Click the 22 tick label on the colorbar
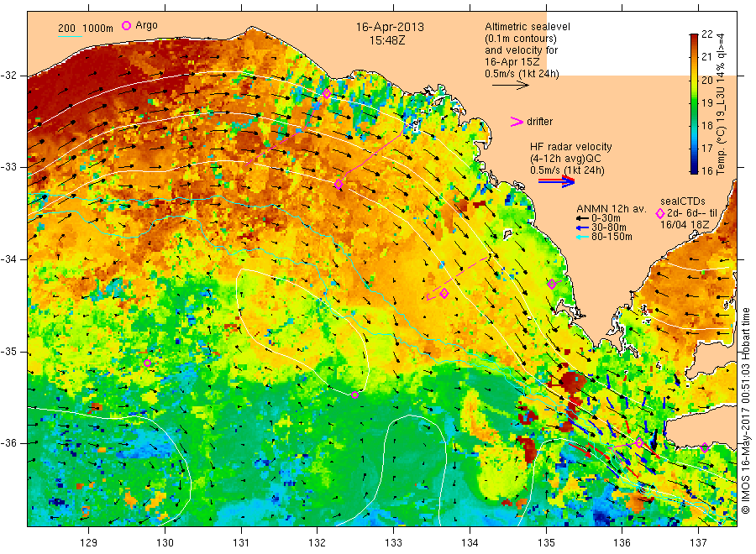This screenshot has height=554, width=756. [706, 34]
